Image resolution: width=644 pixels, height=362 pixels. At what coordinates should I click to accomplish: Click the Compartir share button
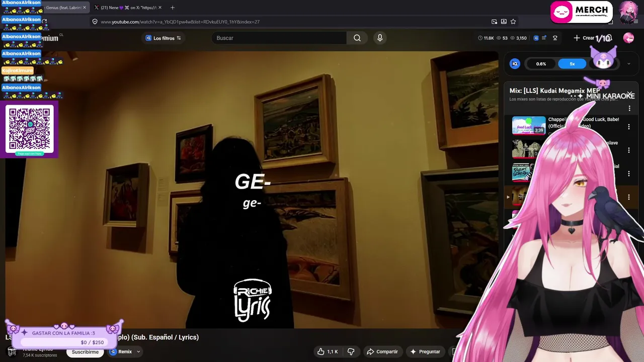pyautogui.click(x=382, y=351)
